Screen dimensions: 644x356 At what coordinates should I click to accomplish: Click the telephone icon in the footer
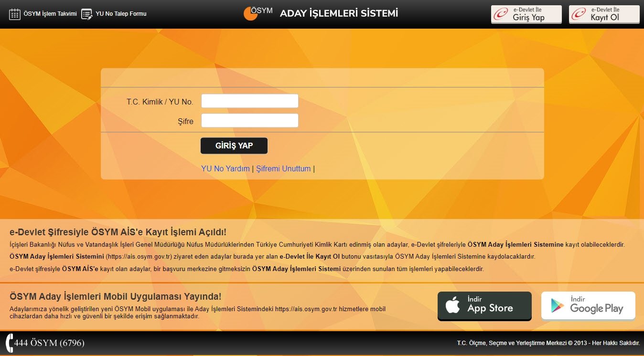pos(10,343)
